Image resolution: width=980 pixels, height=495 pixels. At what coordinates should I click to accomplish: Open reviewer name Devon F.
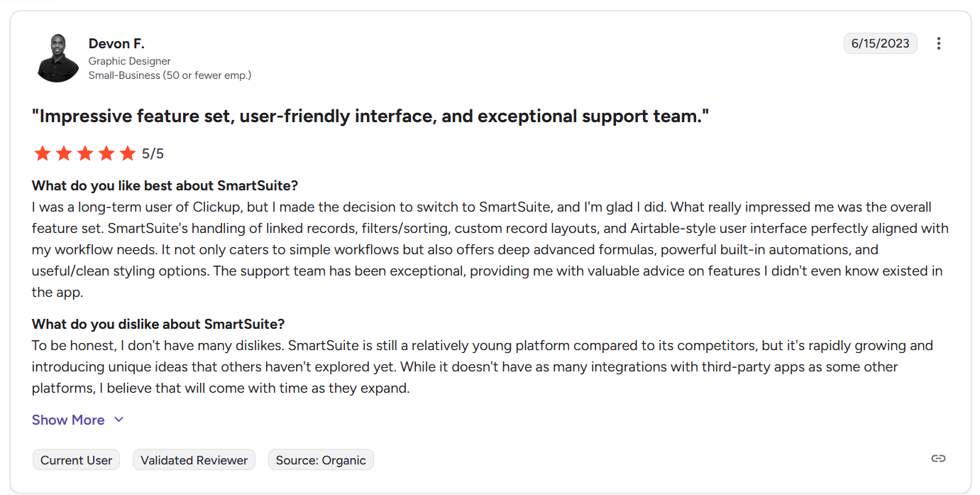click(116, 44)
